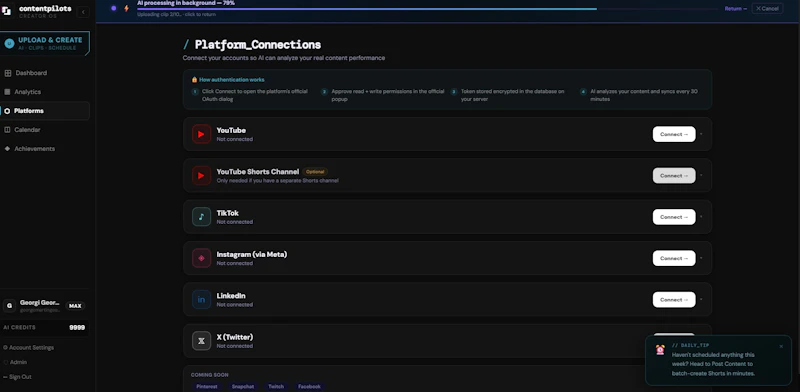The width and height of the screenshot is (800, 392).
Task: Click the Upload & Create circular icon
Action: coord(9,43)
